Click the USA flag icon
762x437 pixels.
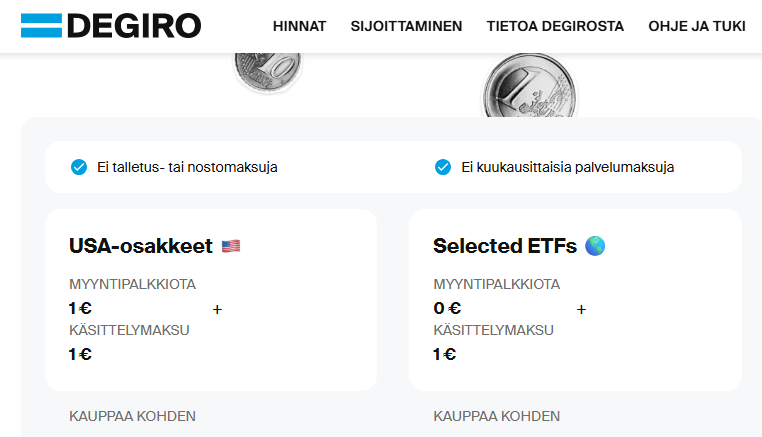click(231, 246)
